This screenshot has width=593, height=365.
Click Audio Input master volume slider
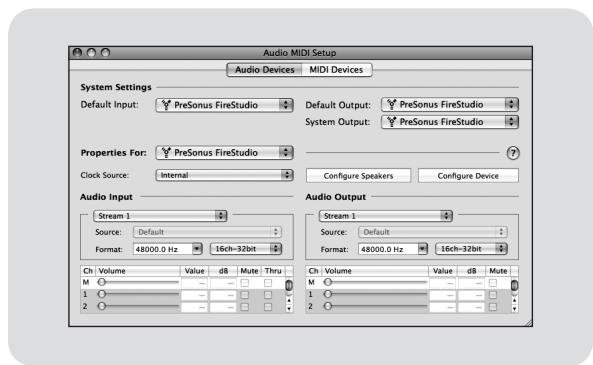coord(138,282)
